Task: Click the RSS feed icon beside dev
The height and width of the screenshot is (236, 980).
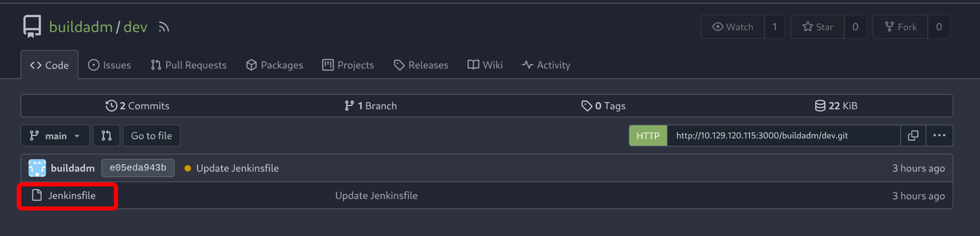Action: coord(164,27)
